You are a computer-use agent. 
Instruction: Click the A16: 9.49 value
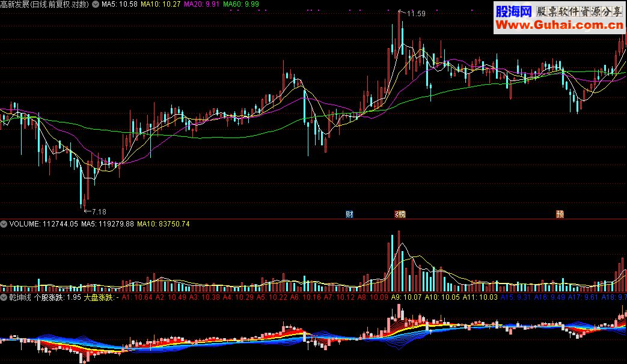(550, 298)
